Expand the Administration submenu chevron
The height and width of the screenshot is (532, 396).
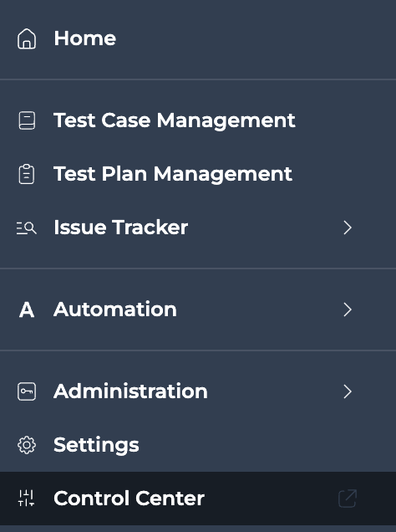pos(348,391)
